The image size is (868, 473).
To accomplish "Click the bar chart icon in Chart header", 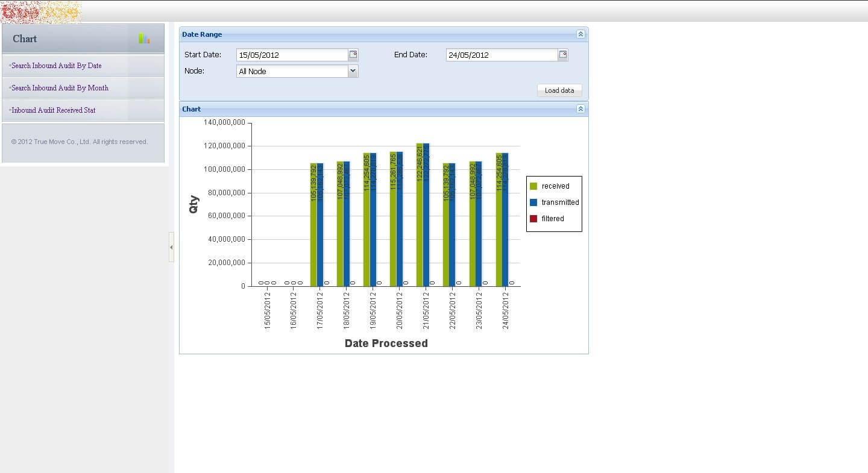I will click(144, 39).
